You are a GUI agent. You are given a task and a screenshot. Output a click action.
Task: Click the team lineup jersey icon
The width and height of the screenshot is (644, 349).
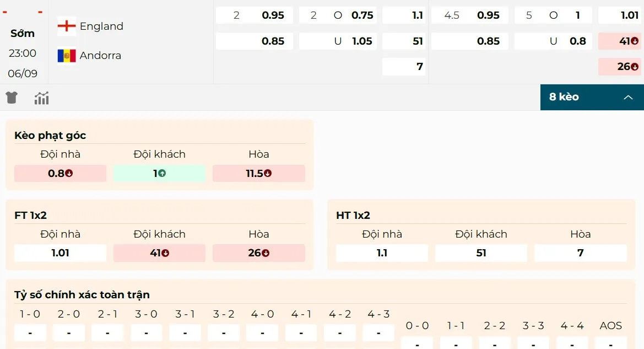point(11,97)
